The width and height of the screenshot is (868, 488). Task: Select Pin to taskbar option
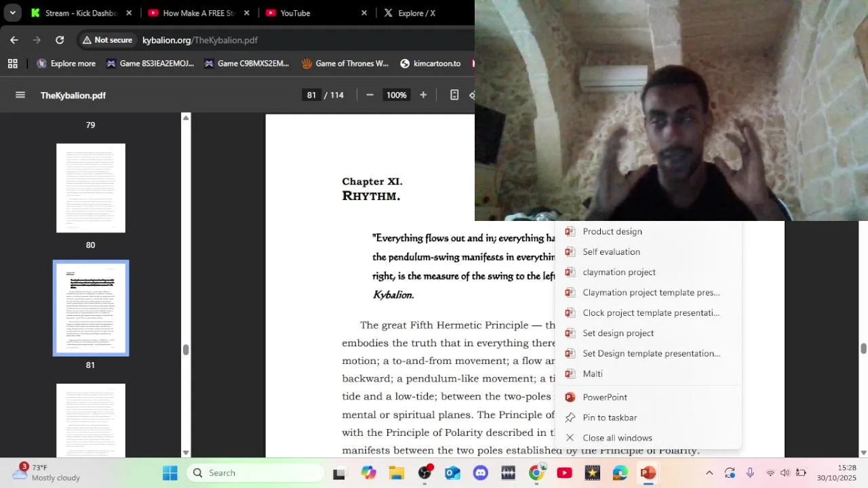tap(648, 418)
